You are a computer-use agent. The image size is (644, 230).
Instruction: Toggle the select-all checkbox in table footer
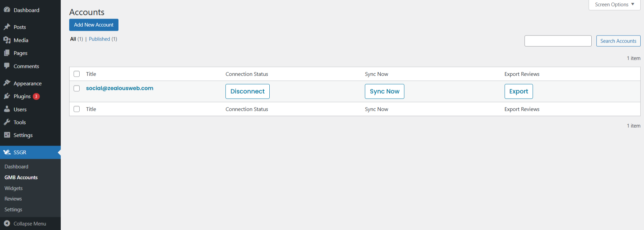pyautogui.click(x=77, y=109)
